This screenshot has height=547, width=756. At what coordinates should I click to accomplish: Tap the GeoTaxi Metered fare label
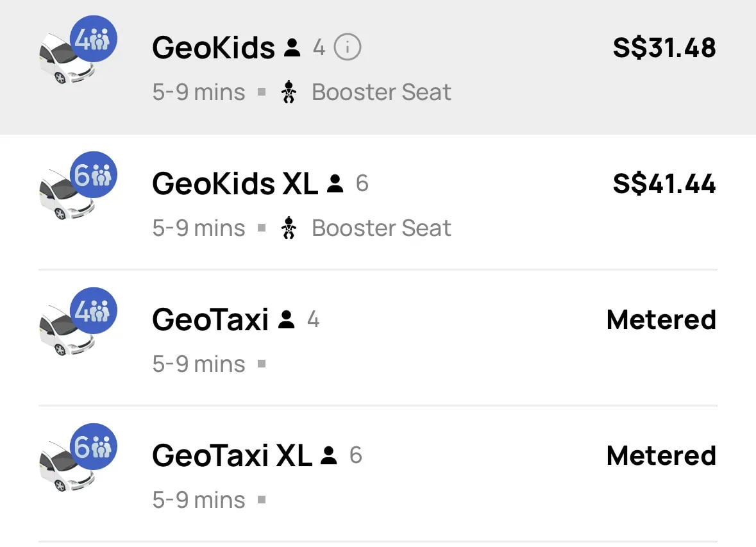(661, 320)
